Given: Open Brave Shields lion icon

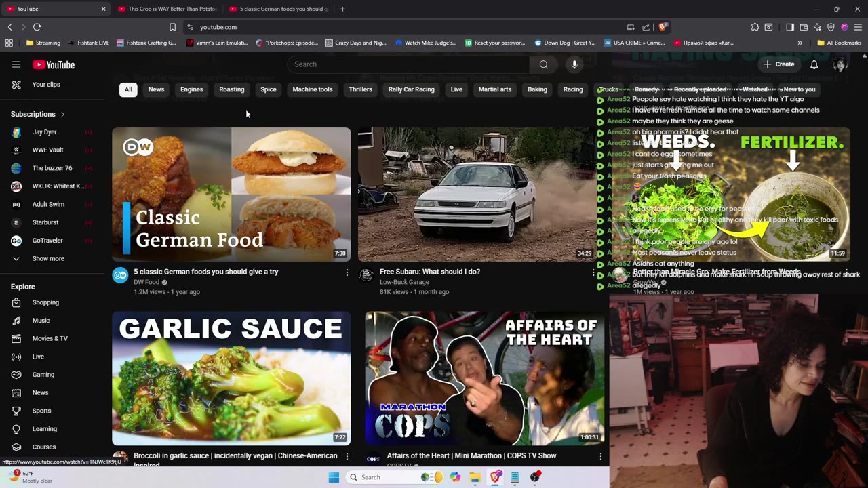Looking at the screenshot, I should 663,27.
